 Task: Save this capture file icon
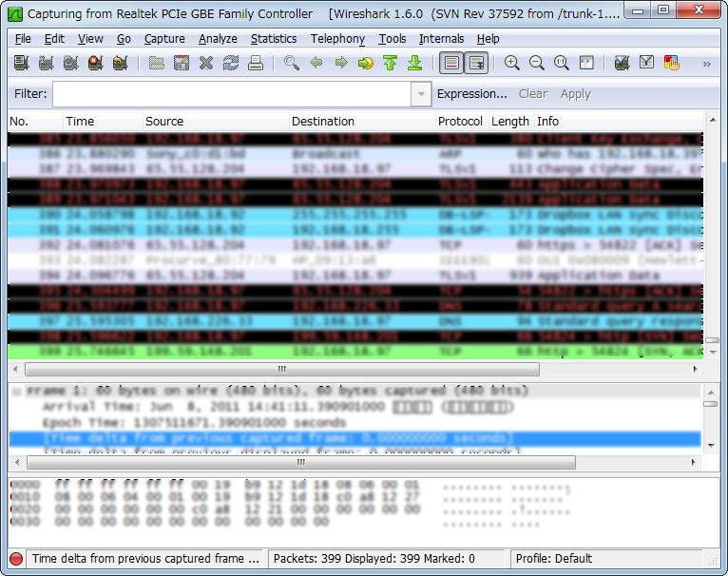pos(182,63)
